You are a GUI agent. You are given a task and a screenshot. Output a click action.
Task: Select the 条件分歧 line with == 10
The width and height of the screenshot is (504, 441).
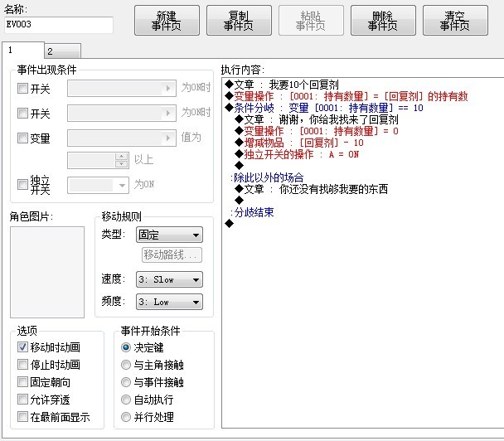324,108
